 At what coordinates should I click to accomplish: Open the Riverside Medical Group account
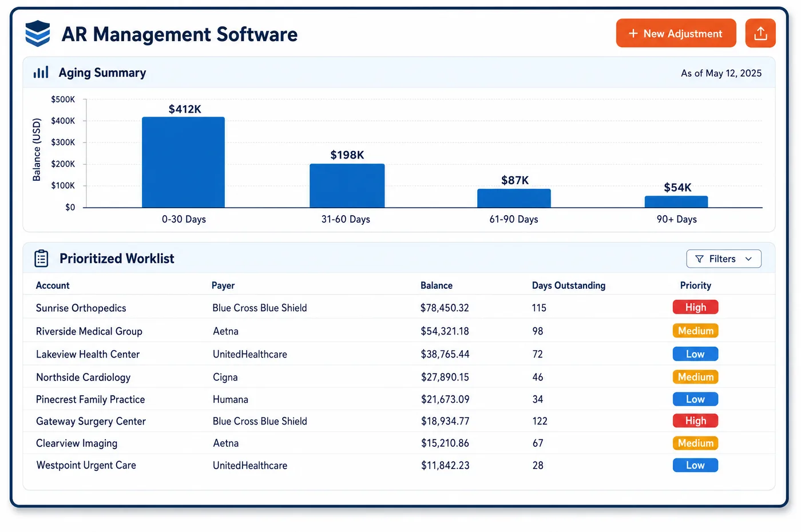point(89,331)
